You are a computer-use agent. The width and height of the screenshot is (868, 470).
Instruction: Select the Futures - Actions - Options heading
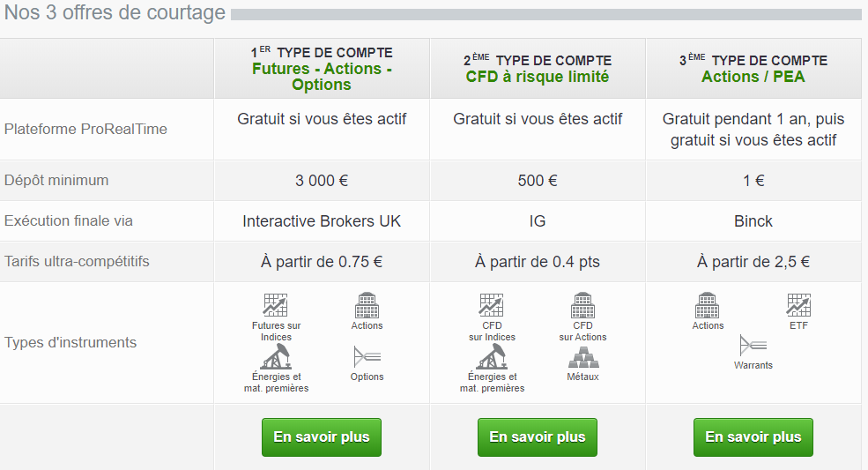(322, 77)
